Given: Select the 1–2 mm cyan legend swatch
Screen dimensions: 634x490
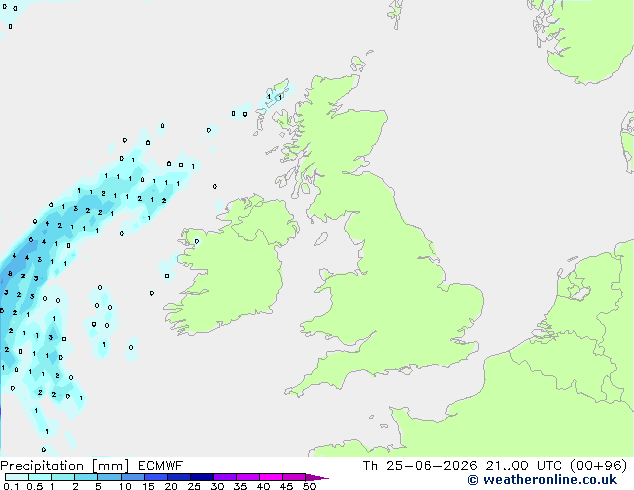Looking at the screenshot, I should (x=63, y=477).
